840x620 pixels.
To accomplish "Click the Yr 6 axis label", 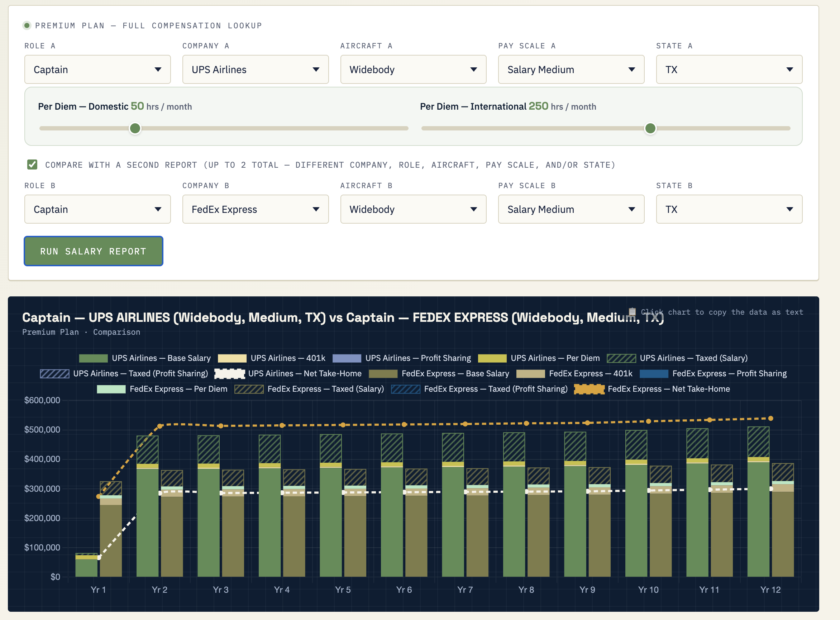I will pos(404,590).
